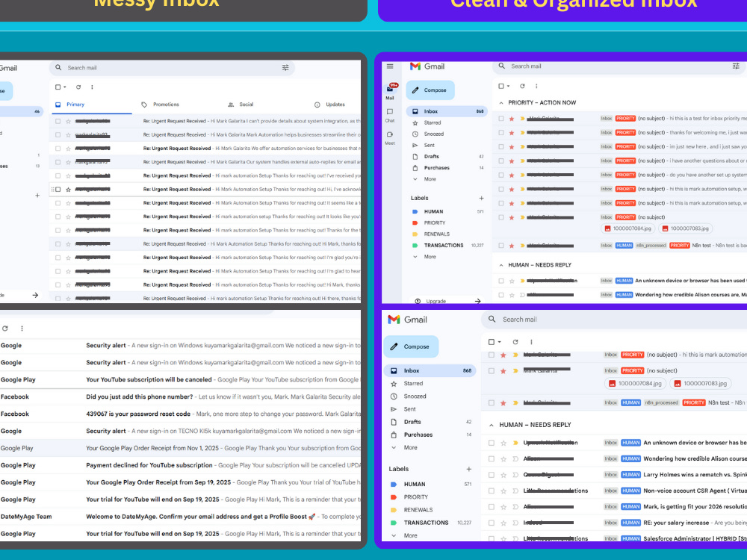The image size is (747, 560).
Task: Tick checkbox for 'We offer automation services' email
Action: pyautogui.click(x=58, y=149)
